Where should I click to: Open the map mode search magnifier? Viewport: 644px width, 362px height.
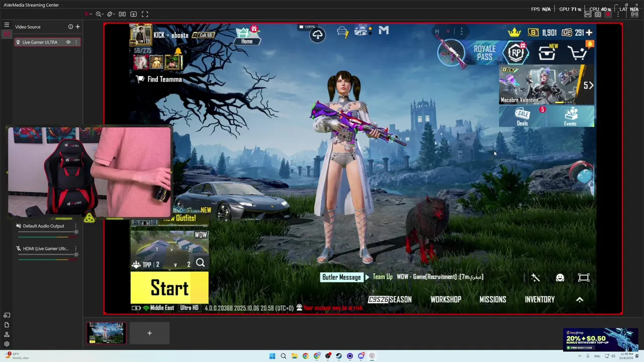coord(200,263)
